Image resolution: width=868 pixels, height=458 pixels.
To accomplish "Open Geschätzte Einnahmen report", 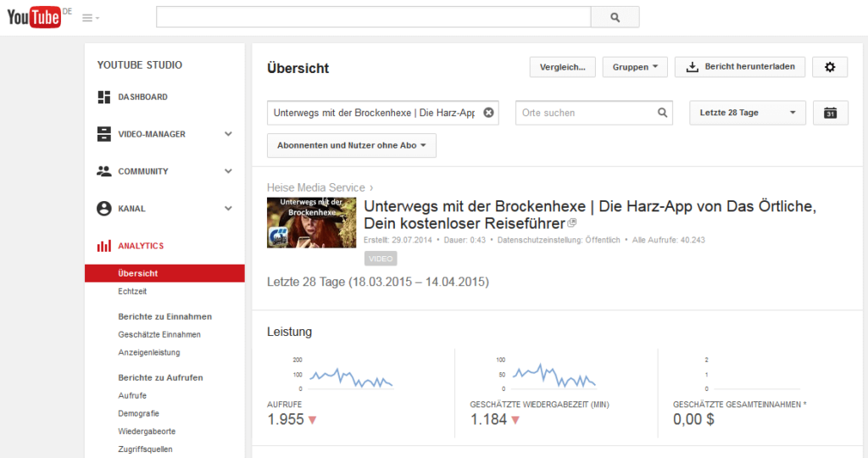I will click(159, 334).
